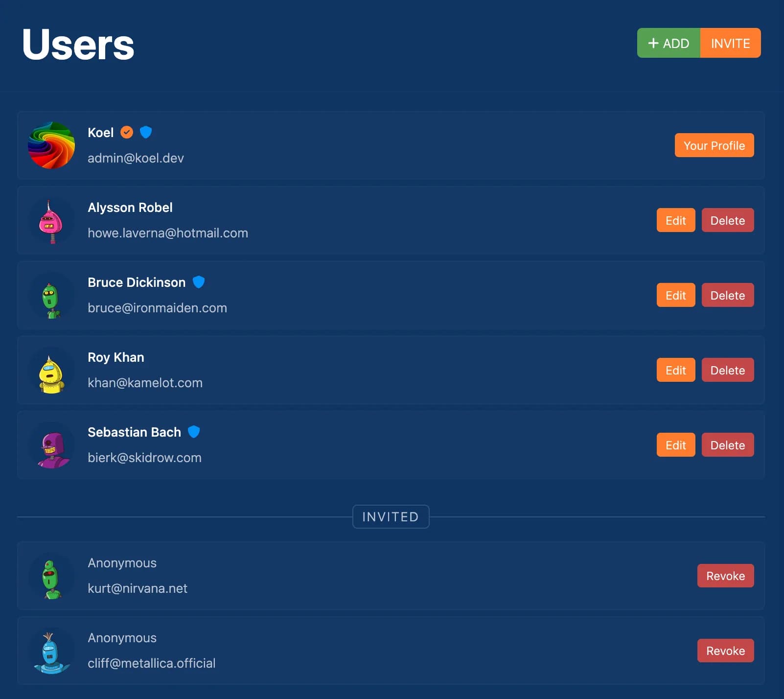Delete the Alysson Robel user

pyautogui.click(x=727, y=220)
